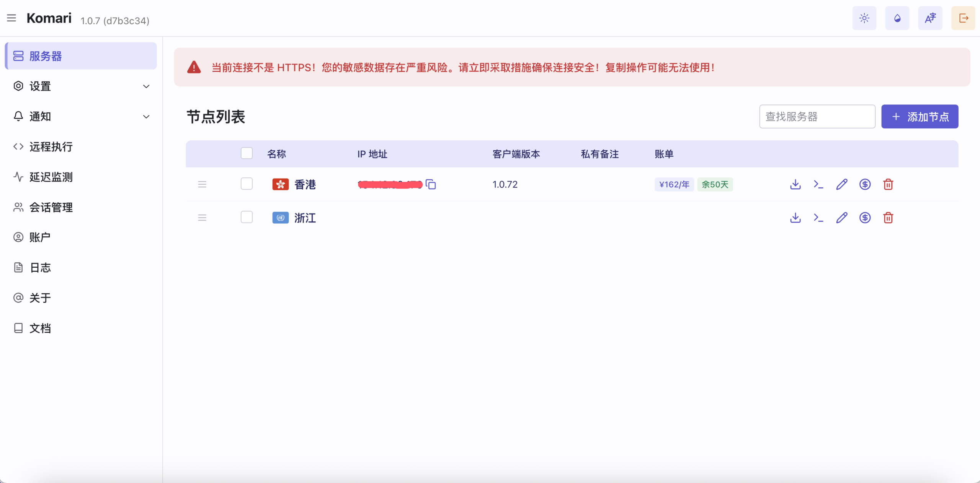The width and height of the screenshot is (980, 483).
Task: Click the 添加节点 button
Action: 920,117
